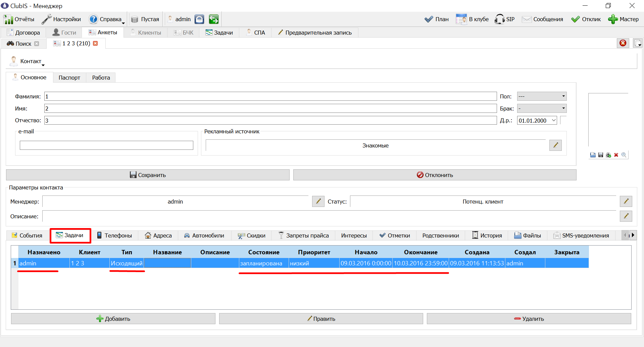644x347 pixels.
Task: Switch to the История tab
Action: click(487, 235)
